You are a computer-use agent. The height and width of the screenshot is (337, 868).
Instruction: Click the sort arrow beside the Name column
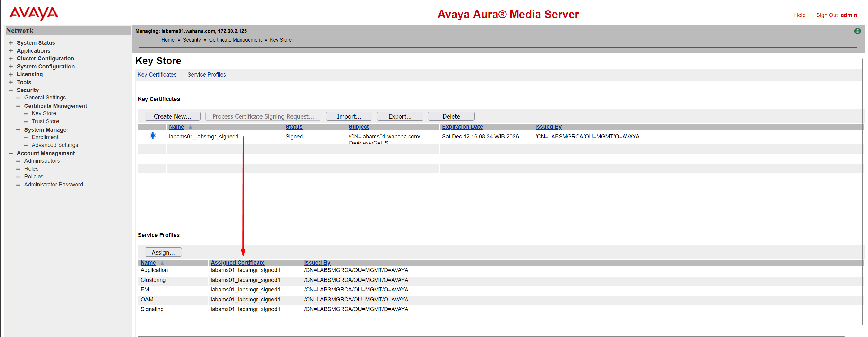(x=190, y=127)
